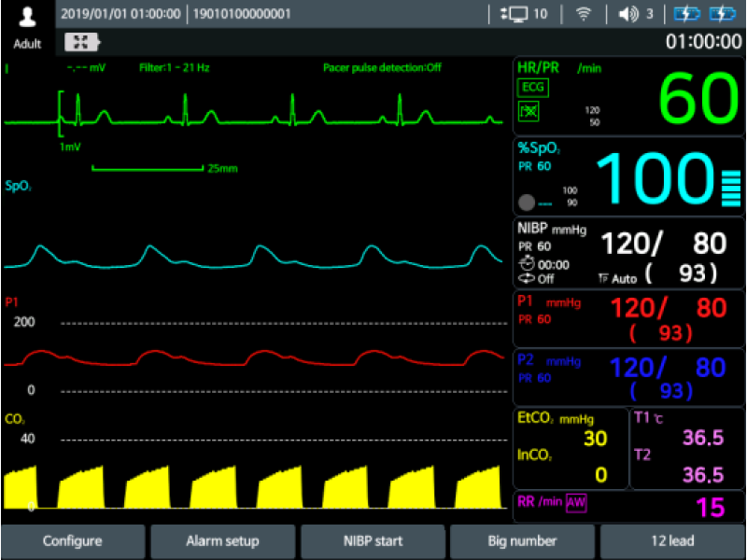
Task: Open the standby icon below the patient symbol
Action: click(81, 41)
